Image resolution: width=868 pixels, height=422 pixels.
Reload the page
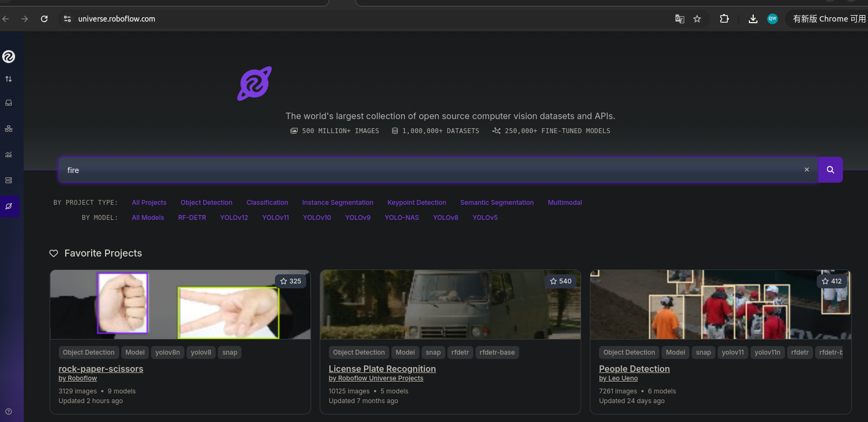pos(44,19)
